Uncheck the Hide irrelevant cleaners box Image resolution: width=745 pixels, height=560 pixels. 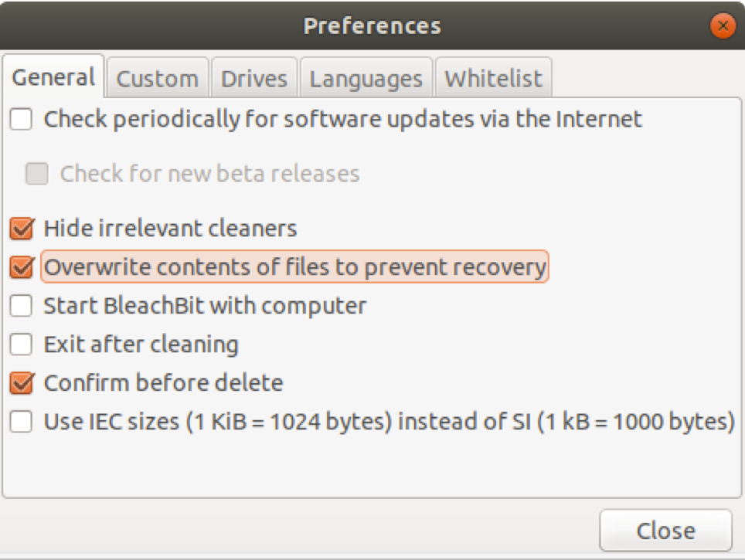click(x=22, y=229)
